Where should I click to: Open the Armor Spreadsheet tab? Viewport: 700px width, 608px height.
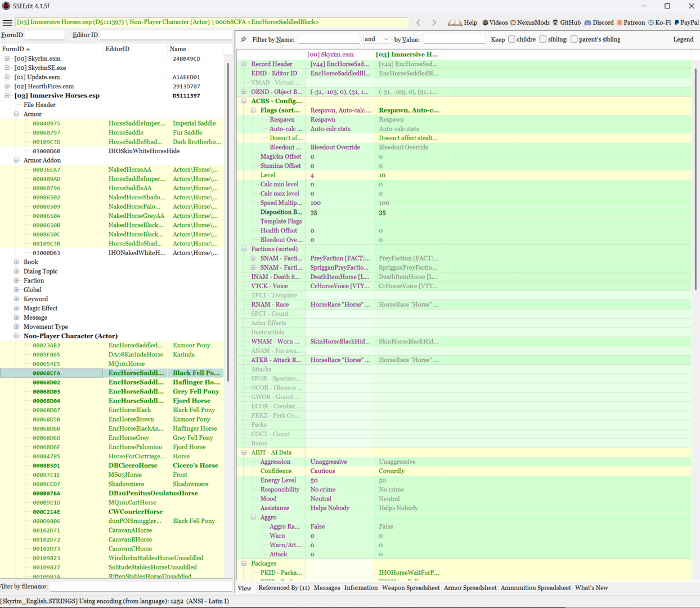(x=470, y=588)
